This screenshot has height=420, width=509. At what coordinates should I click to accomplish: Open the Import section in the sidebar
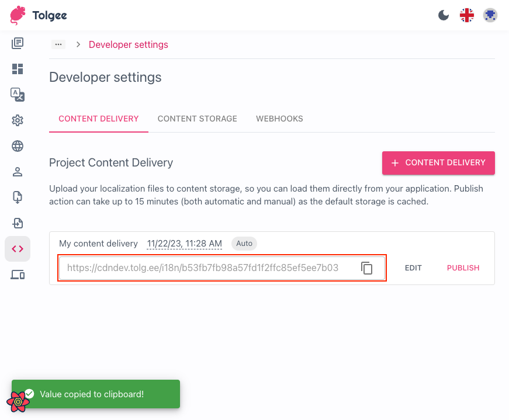click(x=17, y=197)
